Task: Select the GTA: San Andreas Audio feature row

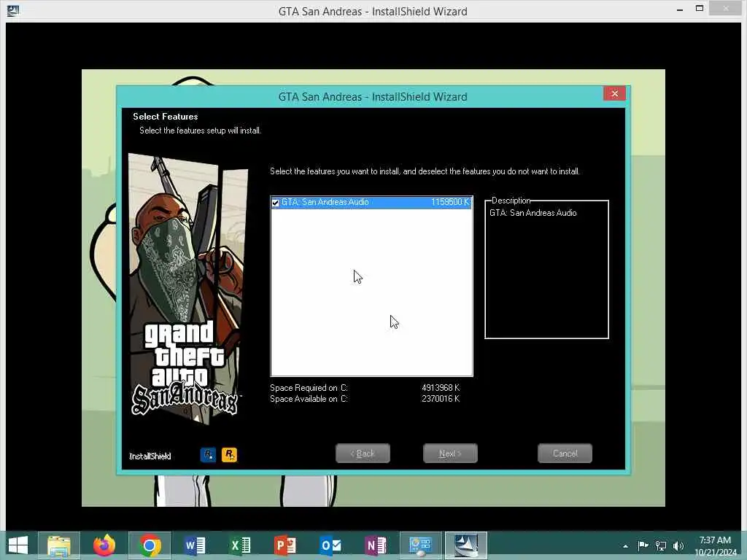Action: 371,203
